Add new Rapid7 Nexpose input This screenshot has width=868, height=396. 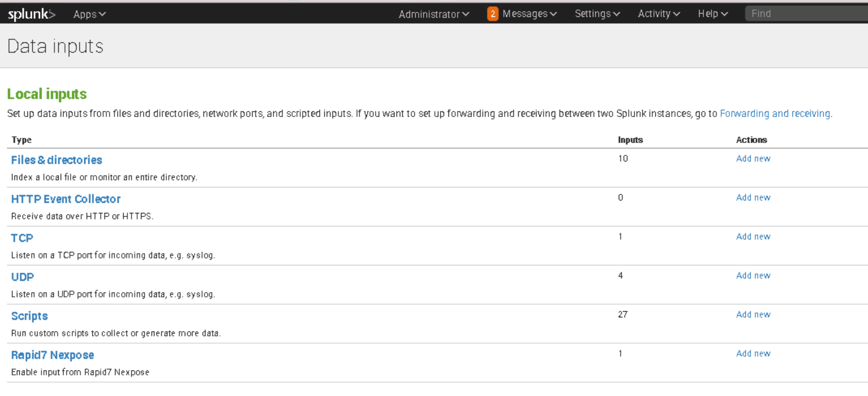pyautogui.click(x=753, y=354)
